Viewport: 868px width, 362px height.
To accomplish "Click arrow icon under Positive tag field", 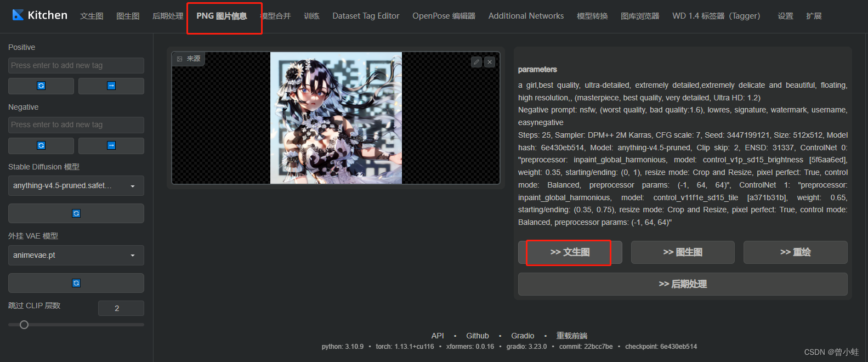I will 111,86.
